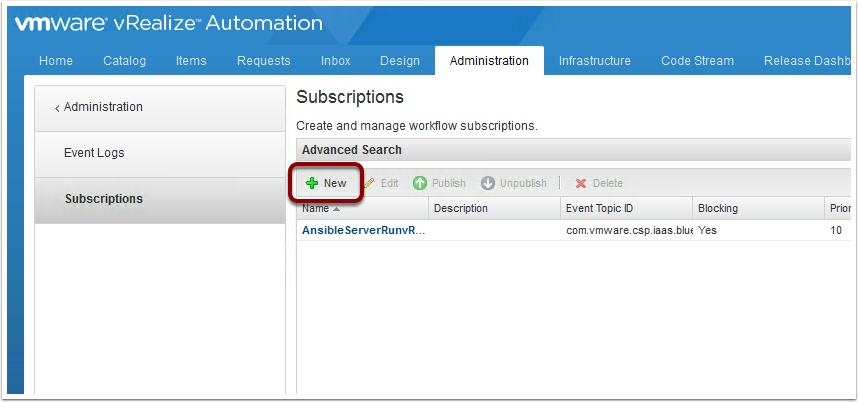Click the green Publish arrow icon

pyautogui.click(x=420, y=183)
